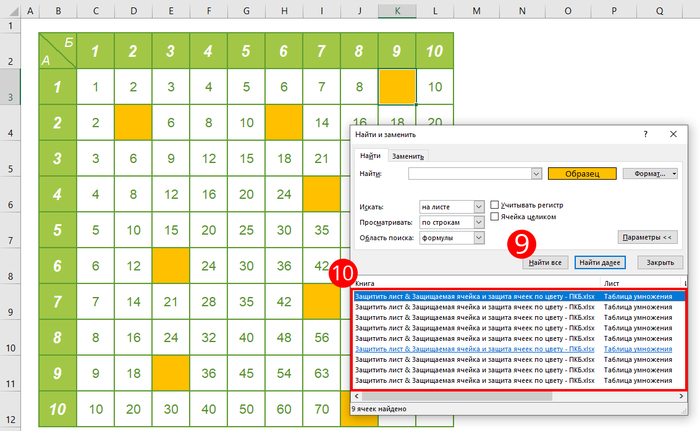Enable the Ячейка целиком checkbox
The height and width of the screenshot is (431, 700).
pyautogui.click(x=494, y=217)
